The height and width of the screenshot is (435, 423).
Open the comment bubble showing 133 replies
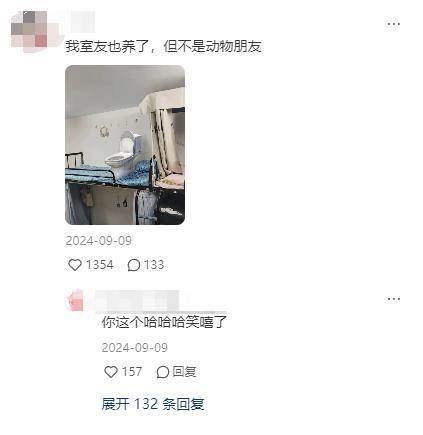(x=134, y=265)
